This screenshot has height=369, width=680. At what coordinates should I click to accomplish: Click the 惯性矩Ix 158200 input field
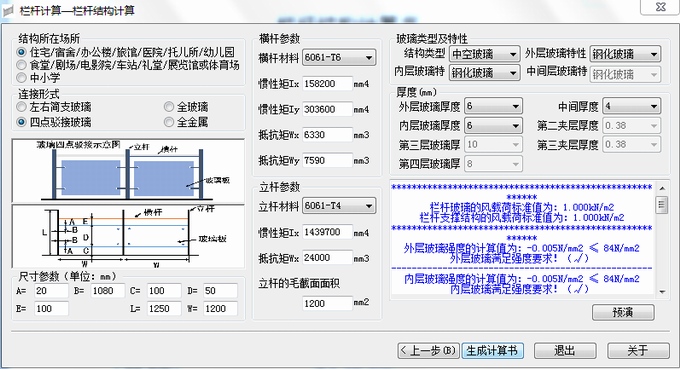click(327, 84)
